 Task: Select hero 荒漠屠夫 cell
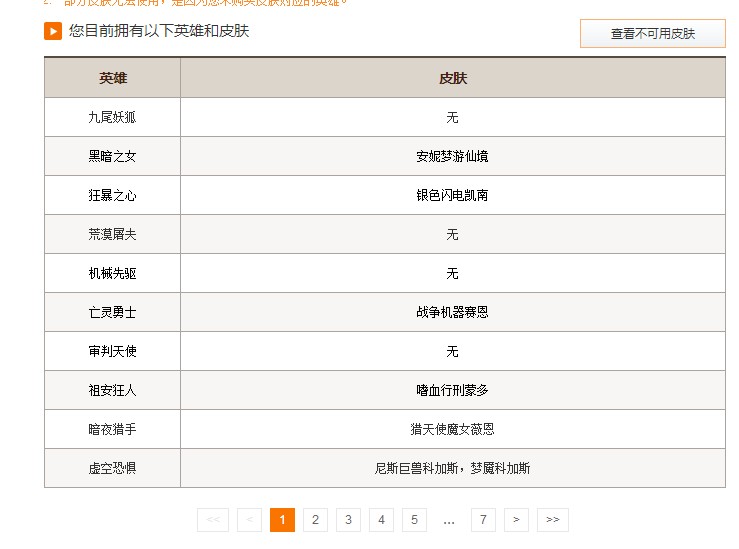[113, 234]
